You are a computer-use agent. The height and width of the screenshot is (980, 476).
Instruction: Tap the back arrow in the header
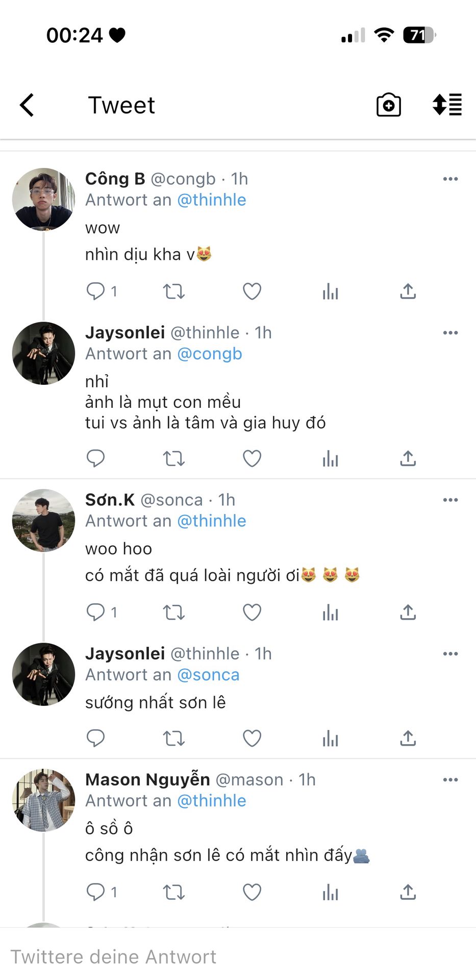point(27,105)
